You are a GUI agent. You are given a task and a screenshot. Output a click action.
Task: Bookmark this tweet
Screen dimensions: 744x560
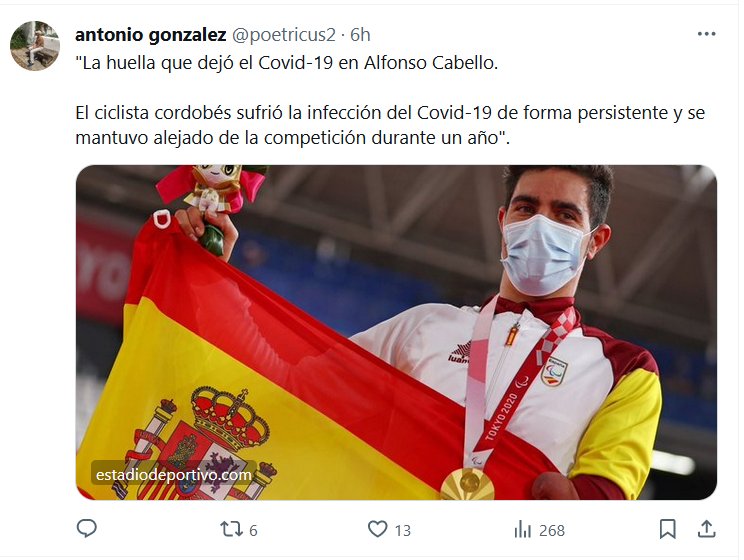(x=668, y=529)
